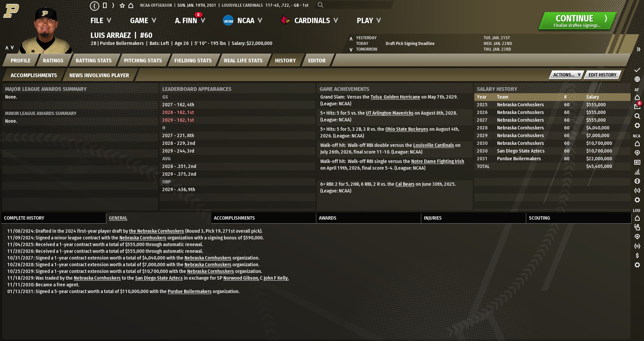The height and width of the screenshot is (341, 644).
Task: Click the home icon in the top bar
Action: tap(131, 5)
